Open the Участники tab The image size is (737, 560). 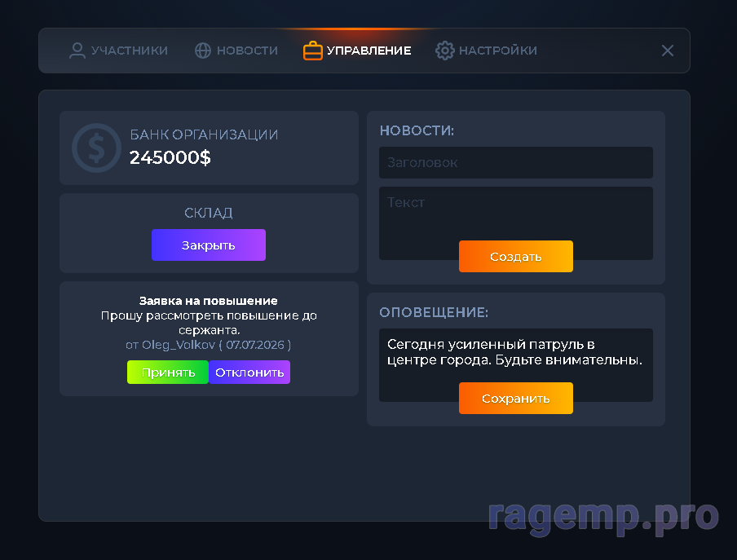pos(130,51)
